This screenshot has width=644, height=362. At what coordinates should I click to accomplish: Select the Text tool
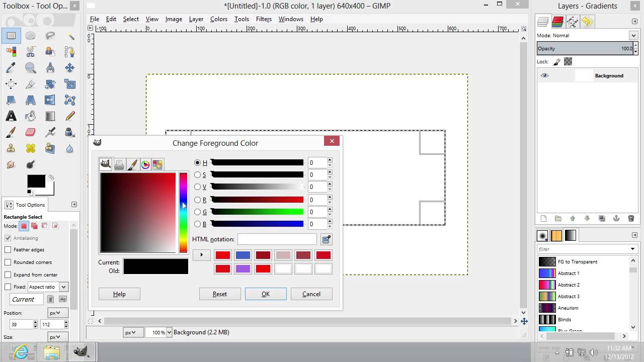pos(11,116)
